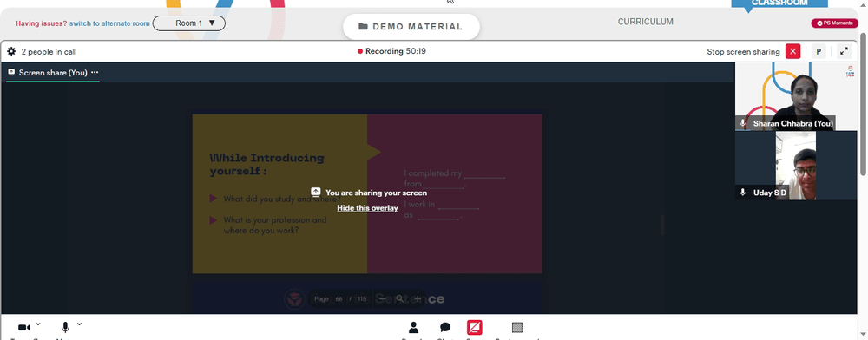Open the CURRICULUM tab
Image resolution: width=868 pixels, height=340 pixels.
coord(646,22)
